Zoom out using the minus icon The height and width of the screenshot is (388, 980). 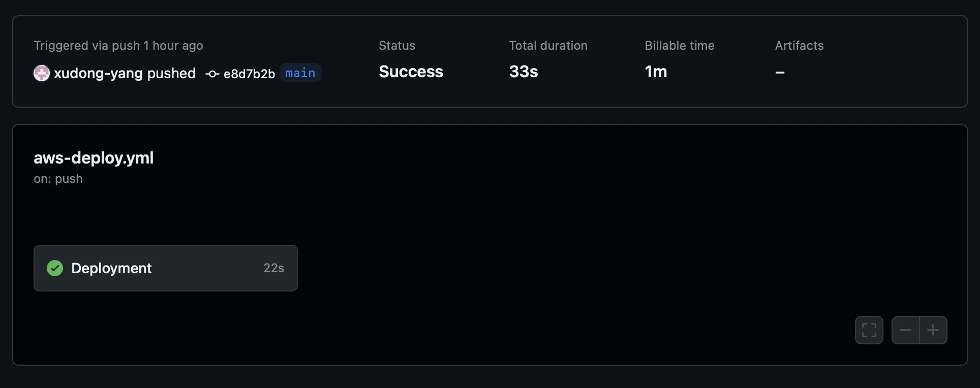[906, 330]
